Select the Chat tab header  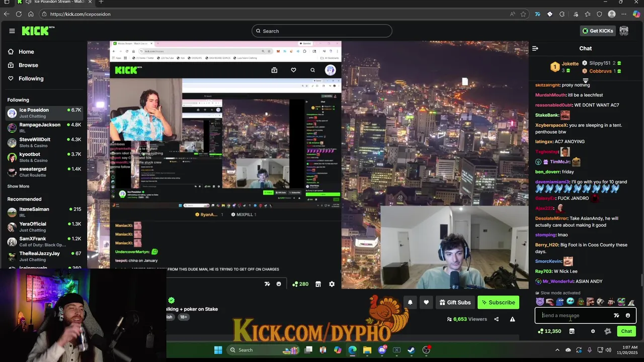pyautogui.click(x=586, y=48)
